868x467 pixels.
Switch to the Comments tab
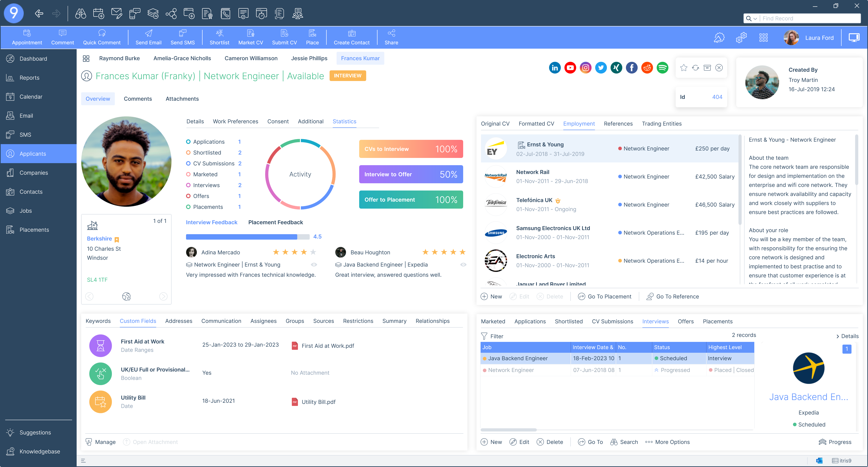pyautogui.click(x=137, y=99)
